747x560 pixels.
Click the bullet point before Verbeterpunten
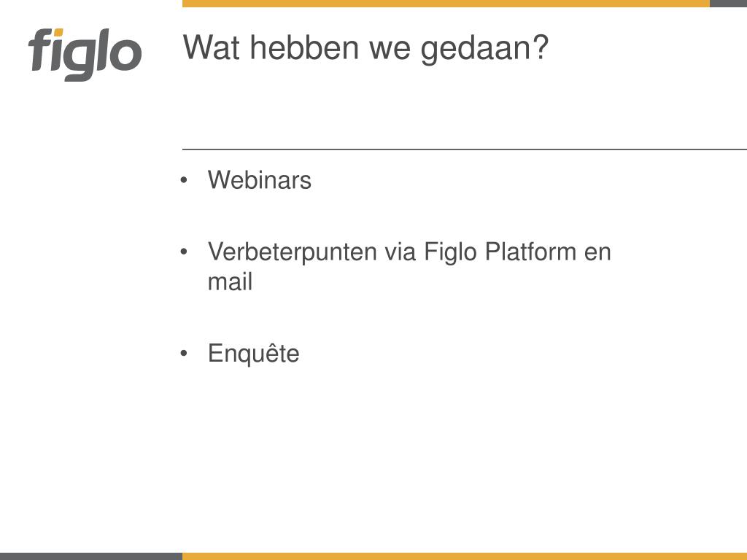point(184,252)
